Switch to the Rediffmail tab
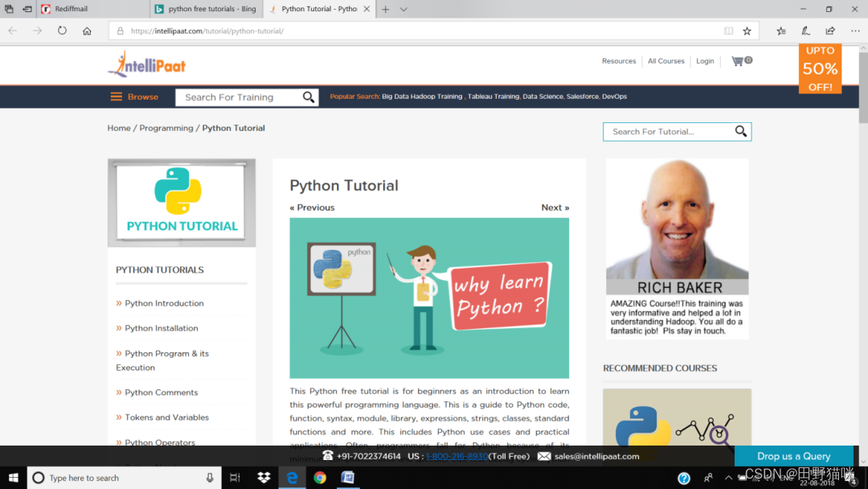The height and width of the screenshot is (489, 868). coord(93,9)
